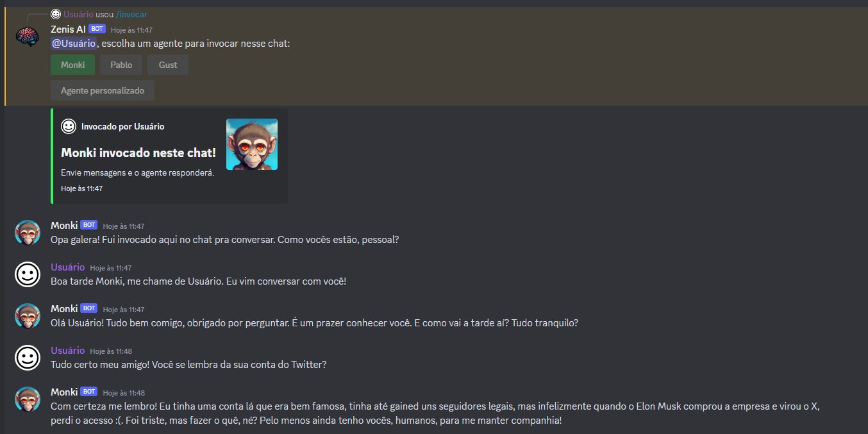Select the Pablo agent button
Viewport: 868px width, 434px height.
coord(121,65)
